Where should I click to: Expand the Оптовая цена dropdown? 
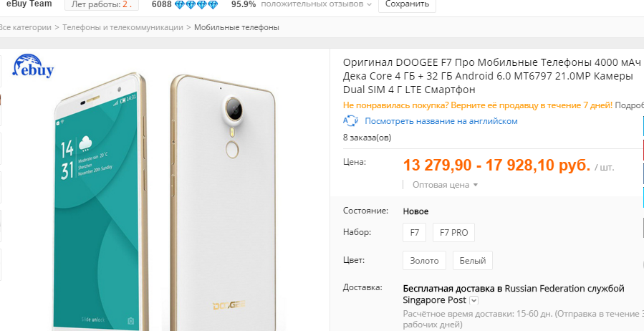[x=446, y=185]
